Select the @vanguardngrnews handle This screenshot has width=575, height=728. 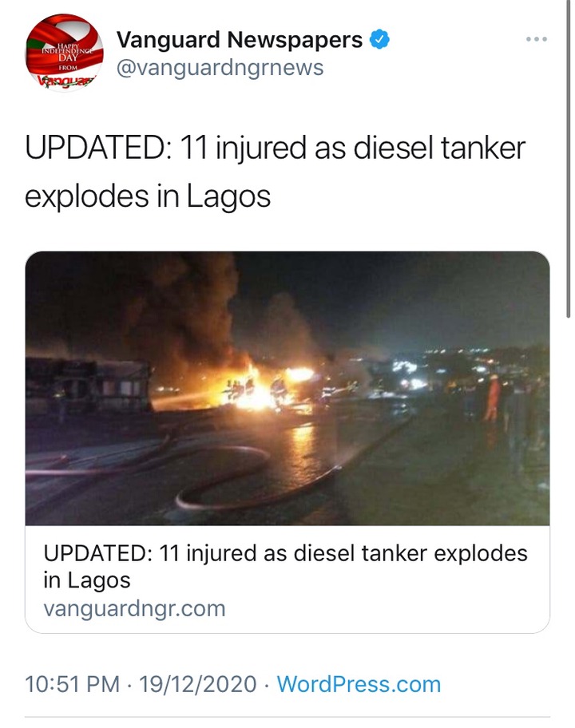tap(220, 68)
